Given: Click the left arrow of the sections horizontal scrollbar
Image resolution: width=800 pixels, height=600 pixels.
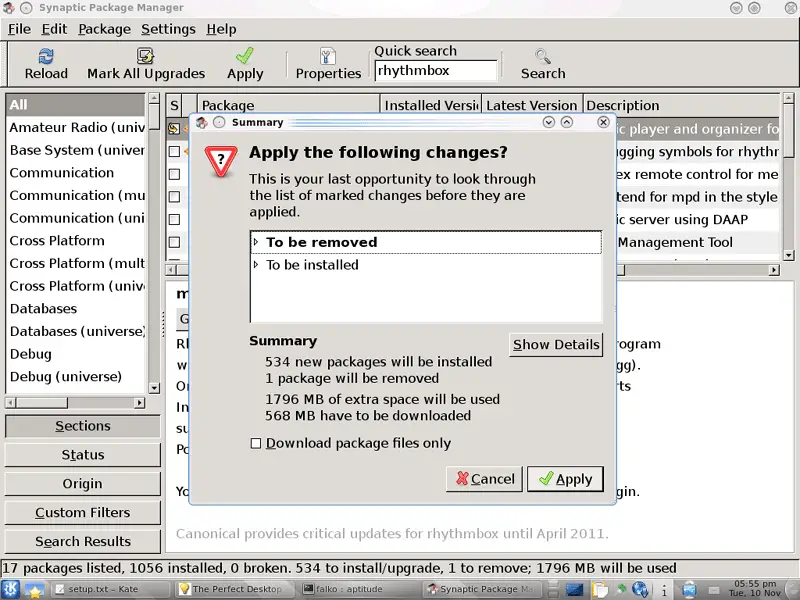Looking at the screenshot, I should click(x=10, y=403).
